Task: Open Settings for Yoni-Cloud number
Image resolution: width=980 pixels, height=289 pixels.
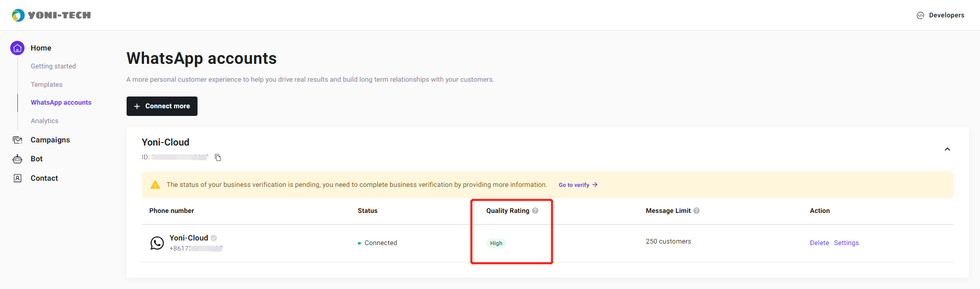Action: 846,243
